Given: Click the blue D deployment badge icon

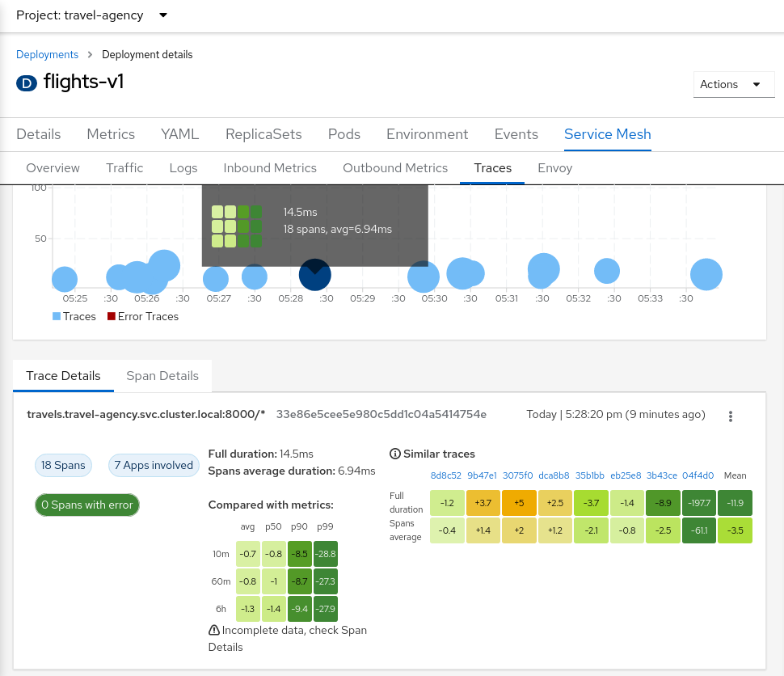Looking at the screenshot, I should (x=27, y=83).
